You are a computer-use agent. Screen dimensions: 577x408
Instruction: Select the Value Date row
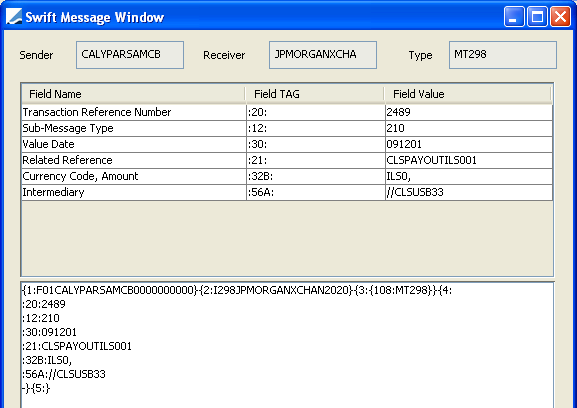(287, 144)
